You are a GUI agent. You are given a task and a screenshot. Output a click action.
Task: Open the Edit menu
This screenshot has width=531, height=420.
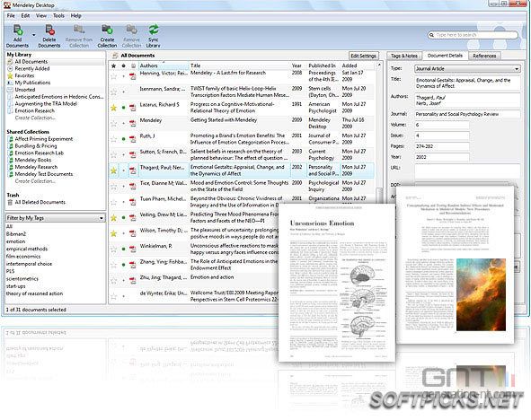pos(25,15)
